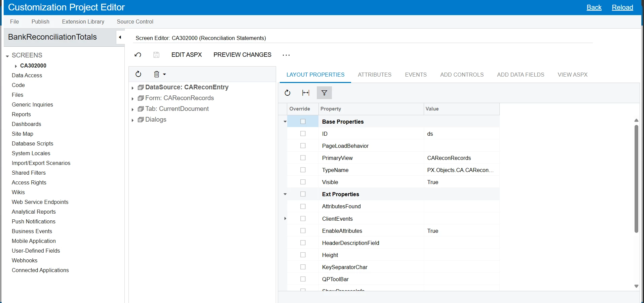Check Override for EnableAttributes

[x=303, y=231]
